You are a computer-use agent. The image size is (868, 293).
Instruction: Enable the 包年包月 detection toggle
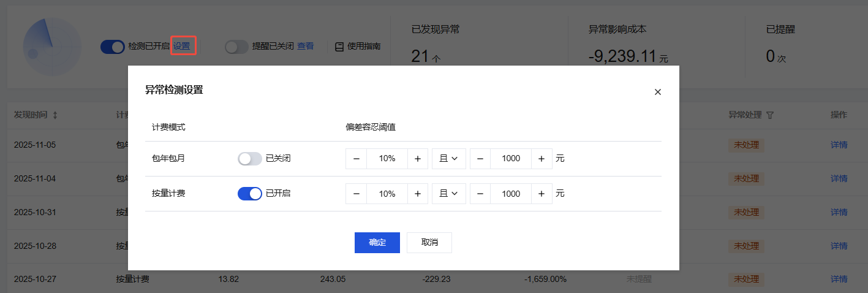249,159
